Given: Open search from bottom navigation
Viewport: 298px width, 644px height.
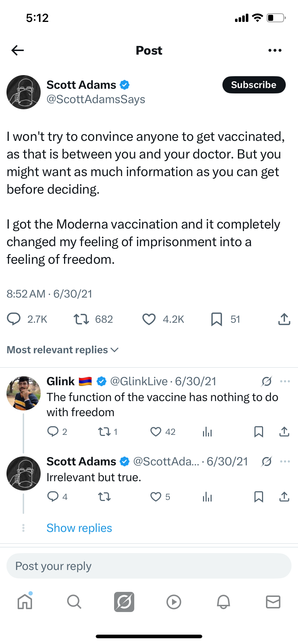Looking at the screenshot, I should (x=74, y=602).
